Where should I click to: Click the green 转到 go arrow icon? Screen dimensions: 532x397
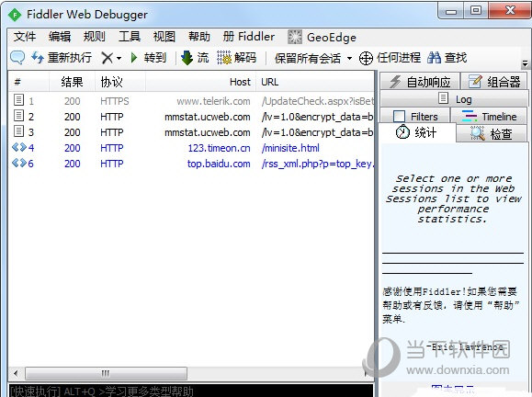(x=134, y=57)
